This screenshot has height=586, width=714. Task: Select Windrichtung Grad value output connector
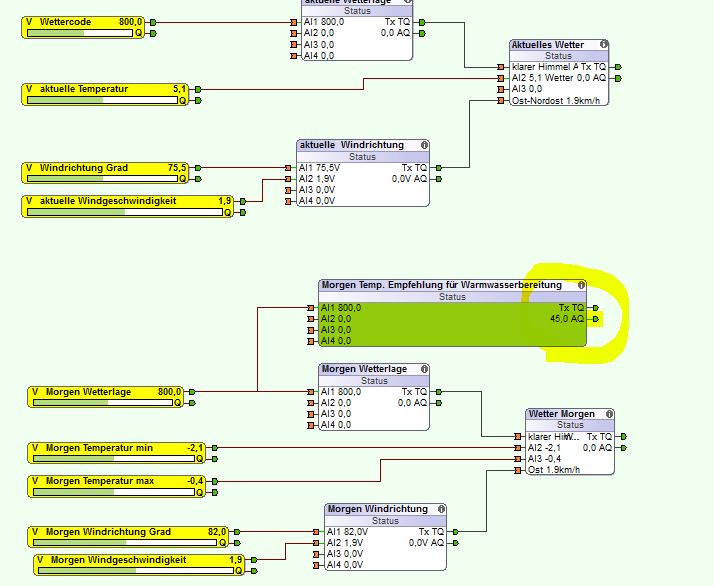[x=198, y=168]
